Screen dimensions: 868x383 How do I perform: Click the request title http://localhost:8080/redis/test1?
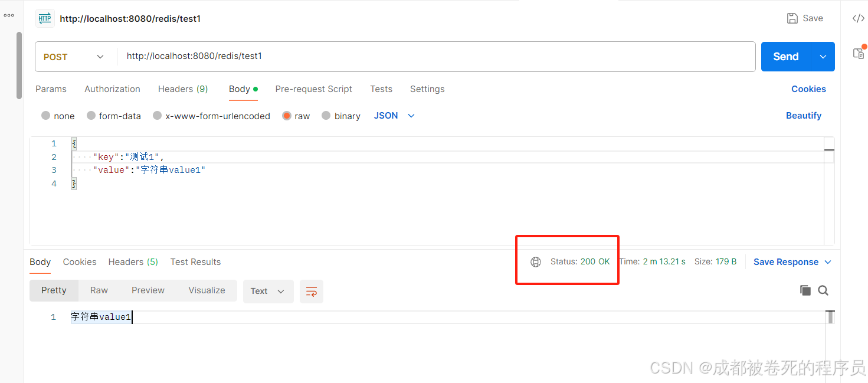[130, 19]
